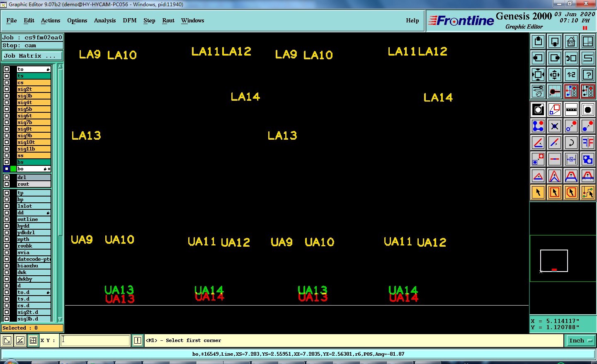This screenshot has height=364, width=597.
Task: Click the exclamation mark button
Action: click(x=138, y=340)
